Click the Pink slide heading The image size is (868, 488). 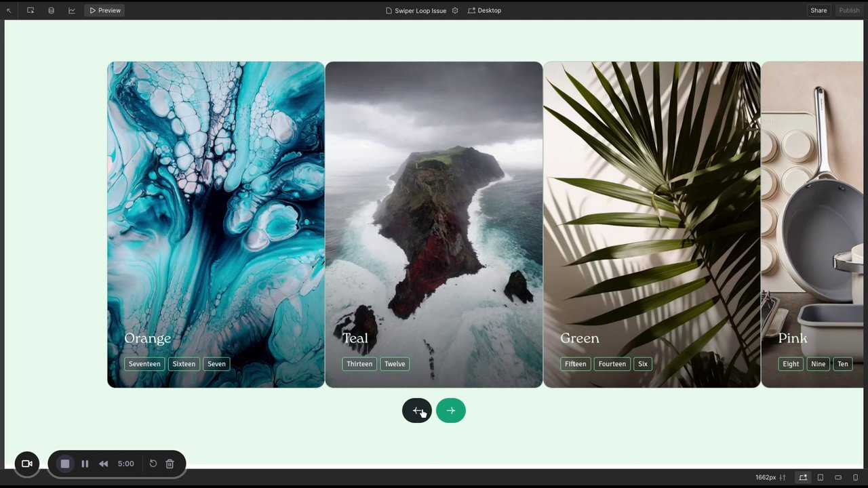[793, 338]
